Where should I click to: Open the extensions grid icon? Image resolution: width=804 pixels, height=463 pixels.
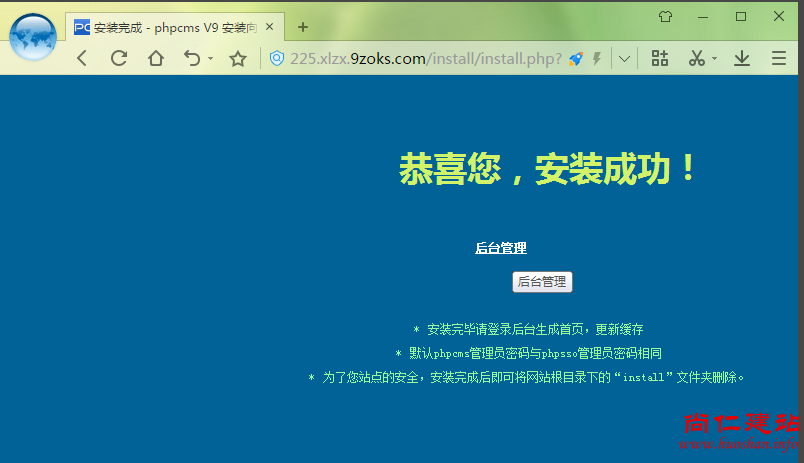click(x=660, y=59)
